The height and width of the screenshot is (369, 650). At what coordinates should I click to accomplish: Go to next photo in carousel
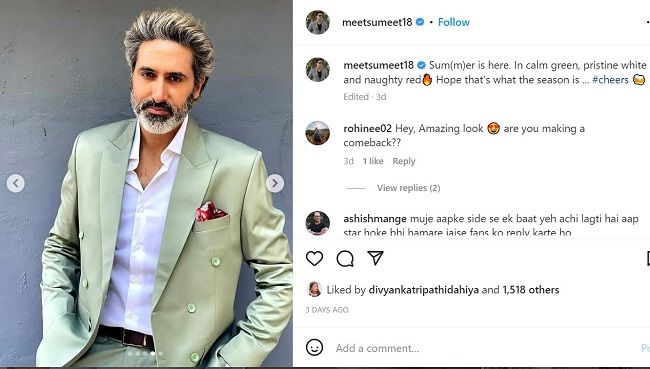pyautogui.click(x=275, y=183)
